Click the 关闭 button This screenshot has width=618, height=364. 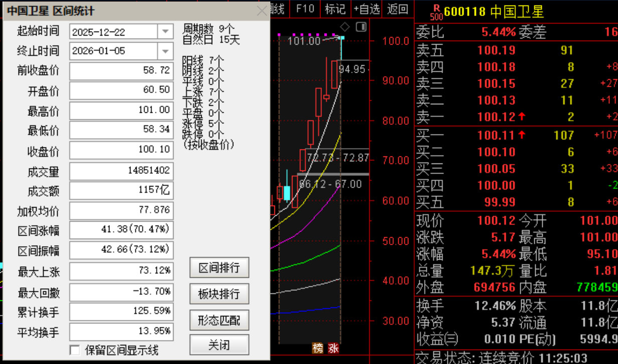pos(219,345)
